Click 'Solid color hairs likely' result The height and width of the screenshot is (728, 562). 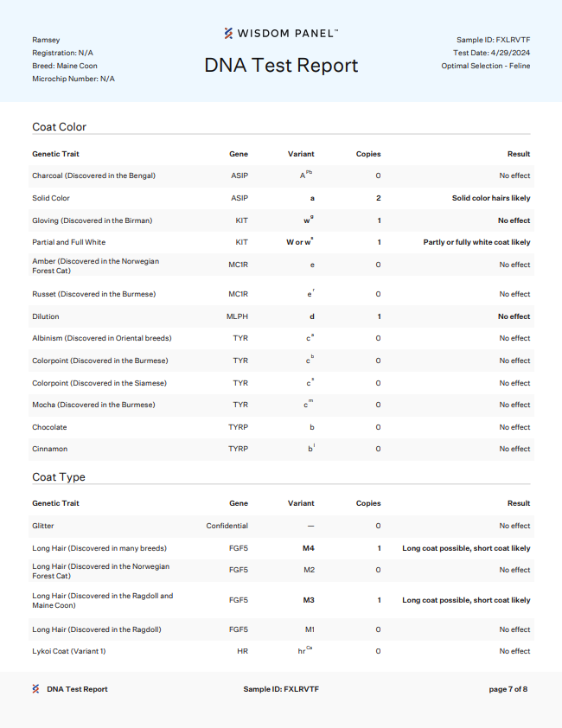click(x=491, y=198)
